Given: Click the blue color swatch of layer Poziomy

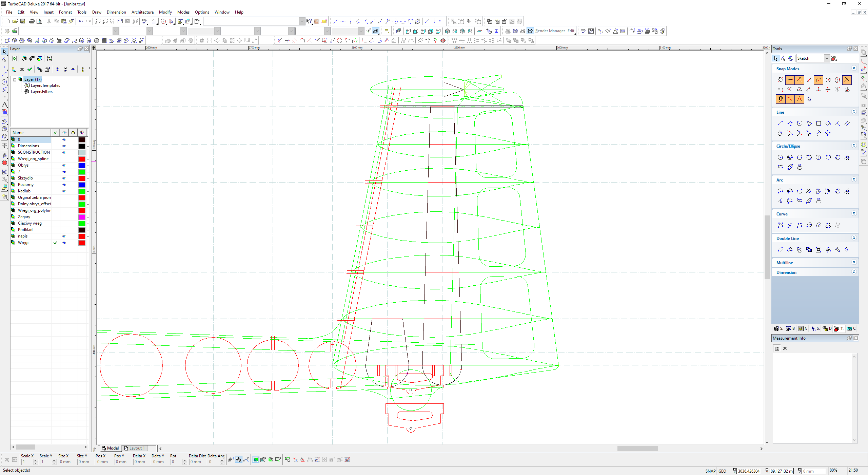Looking at the screenshot, I should tap(82, 185).
